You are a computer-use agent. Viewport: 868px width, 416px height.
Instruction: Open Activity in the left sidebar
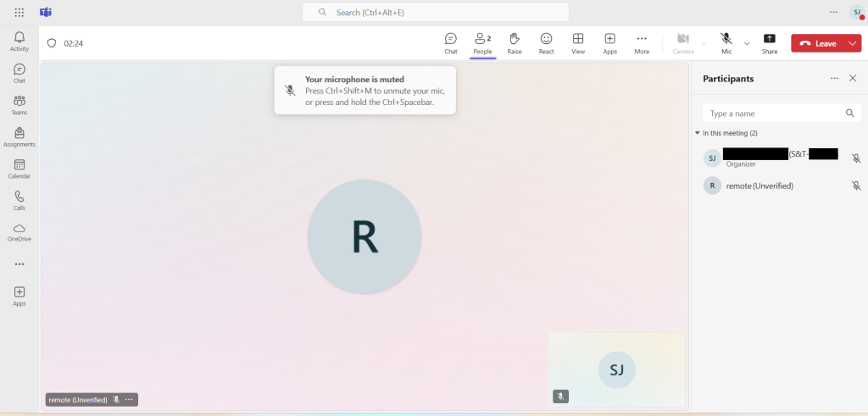tap(19, 42)
